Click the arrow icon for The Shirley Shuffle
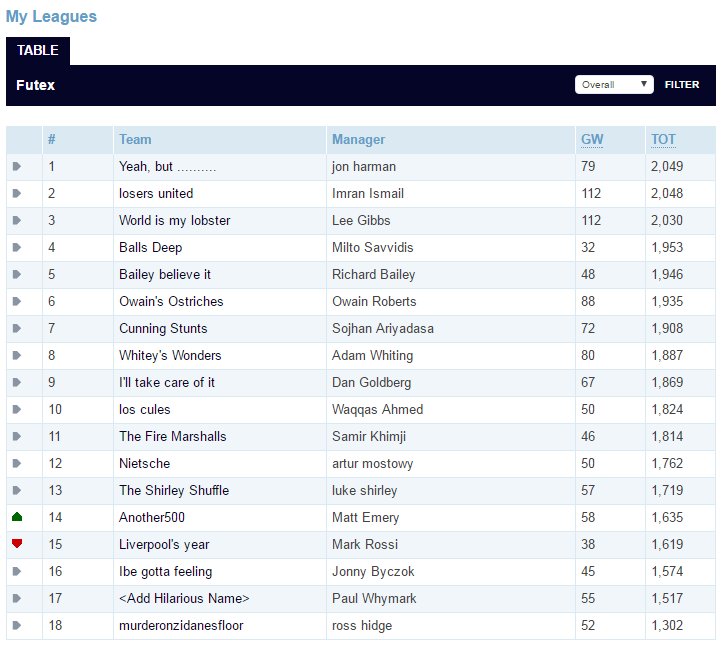Screen dimensions: 723x650 tap(17, 490)
